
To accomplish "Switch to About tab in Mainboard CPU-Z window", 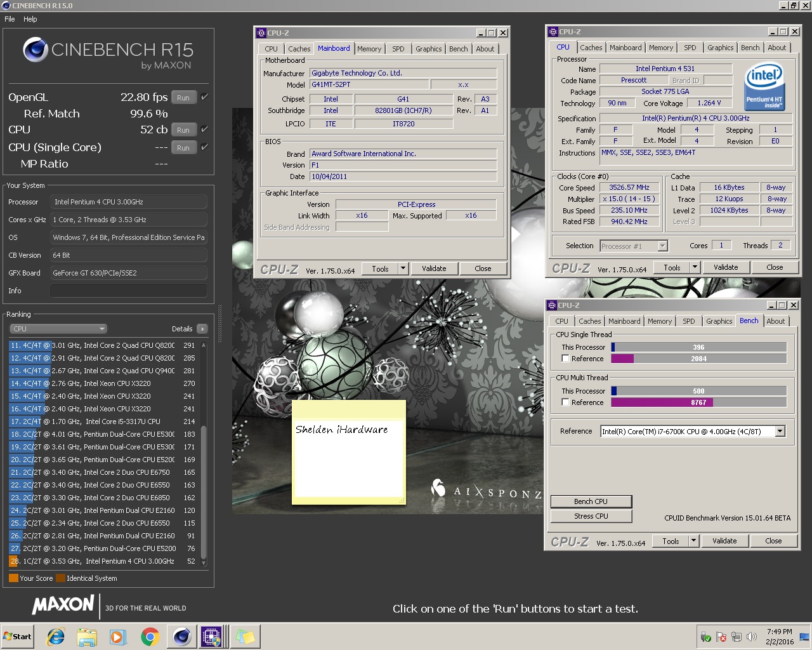I will 485,49.
